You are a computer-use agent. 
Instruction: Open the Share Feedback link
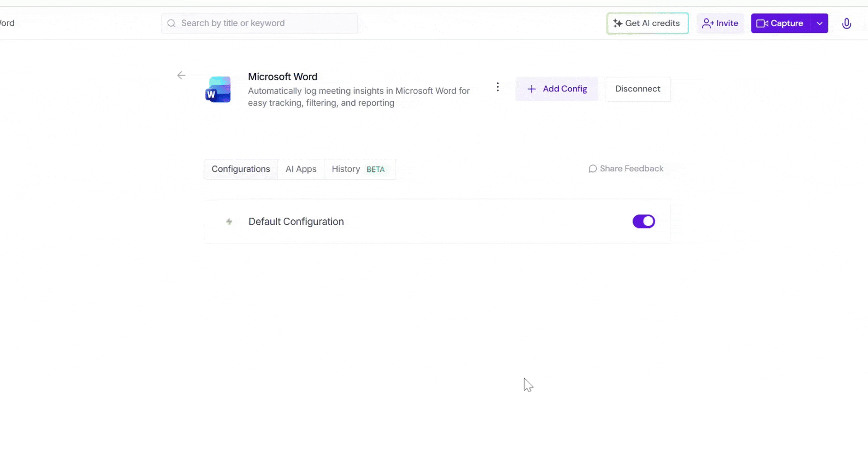coord(626,169)
